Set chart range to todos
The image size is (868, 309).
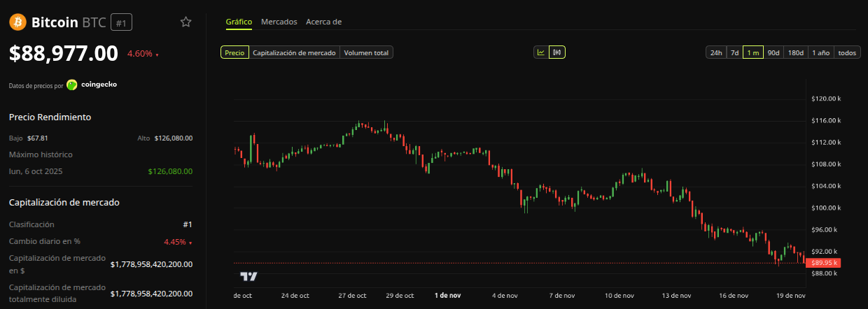(847, 52)
